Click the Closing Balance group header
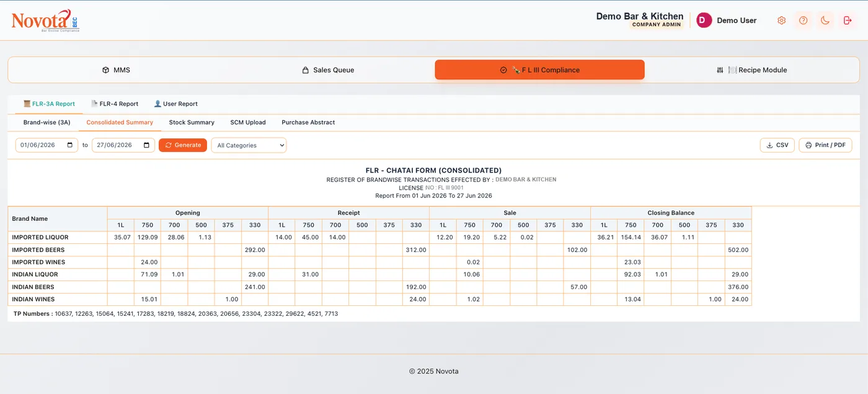This screenshot has width=868, height=394. coord(671,213)
